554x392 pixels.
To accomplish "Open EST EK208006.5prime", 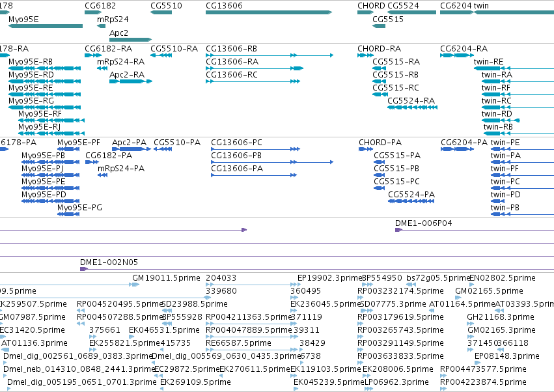I will 398,369.
